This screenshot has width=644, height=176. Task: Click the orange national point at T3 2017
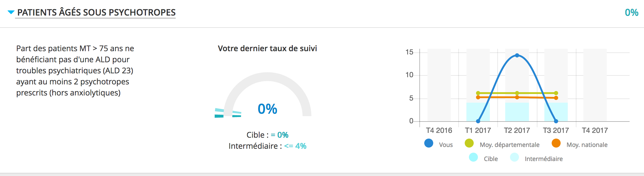[556, 98]
